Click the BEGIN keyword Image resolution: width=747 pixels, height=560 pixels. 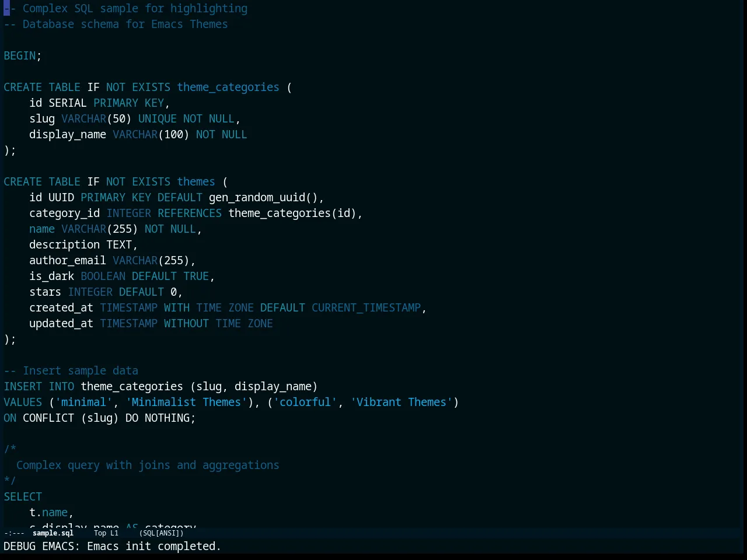[x=20, y=56]
